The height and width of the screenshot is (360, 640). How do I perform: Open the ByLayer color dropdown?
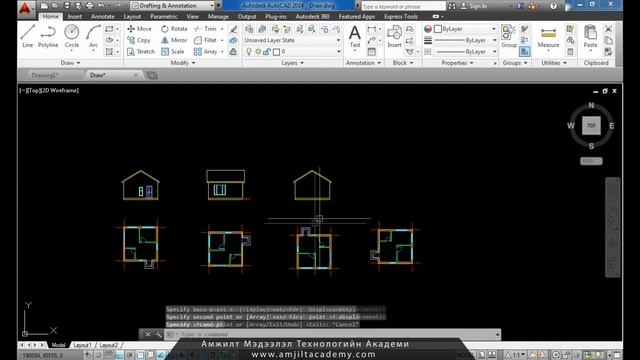click(x=465, y=29)
